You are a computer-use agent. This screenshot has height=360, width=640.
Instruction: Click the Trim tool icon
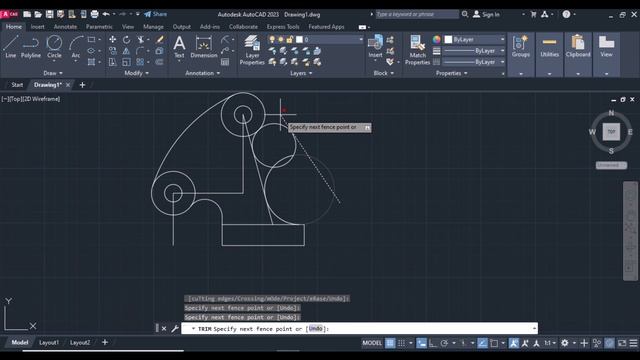tap(141, 40)
